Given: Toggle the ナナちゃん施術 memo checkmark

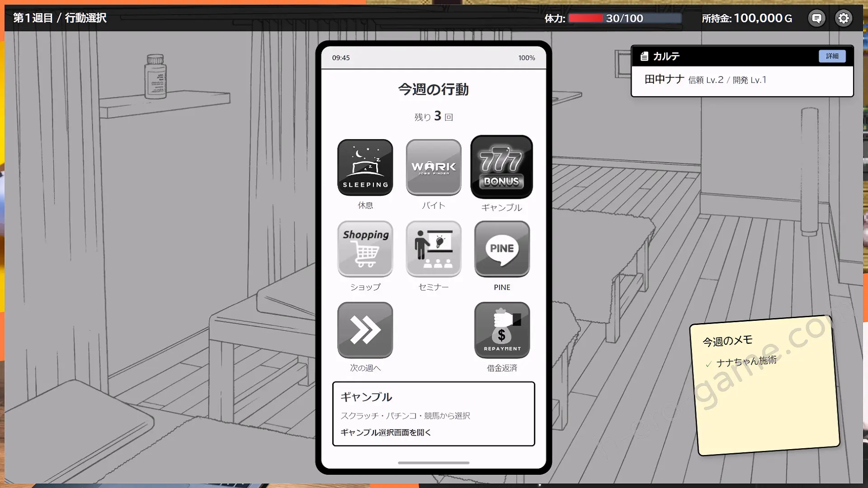Looking at the screenshot, I should 708,364.
